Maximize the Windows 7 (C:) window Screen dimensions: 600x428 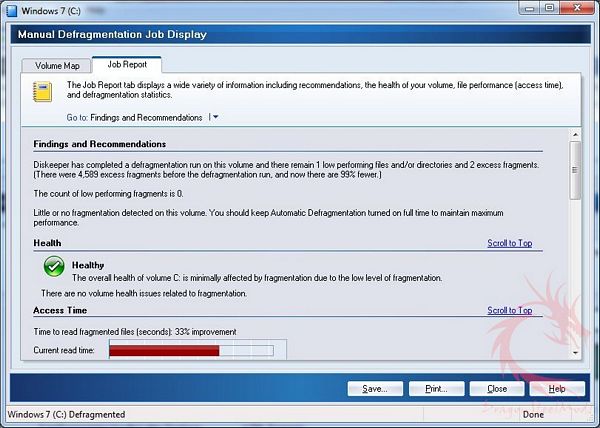click(549, 8)
